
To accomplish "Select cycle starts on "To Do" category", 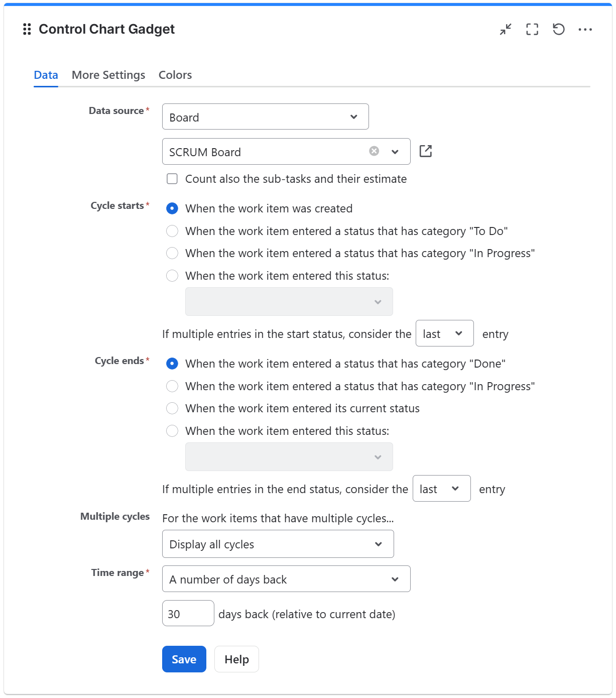I will pyautogui.click(x=172, y=231).
